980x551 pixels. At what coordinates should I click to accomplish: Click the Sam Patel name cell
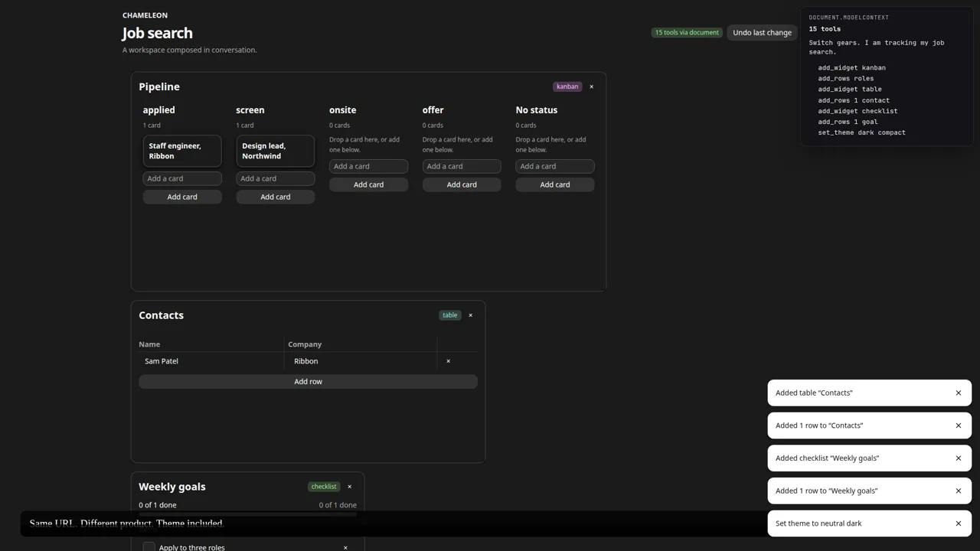(x=211, y=361)
